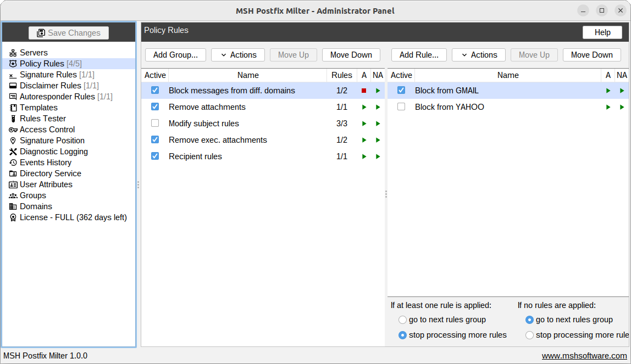Click the sidebar splitter handle
631x364 pixels.
click(138, 185)
